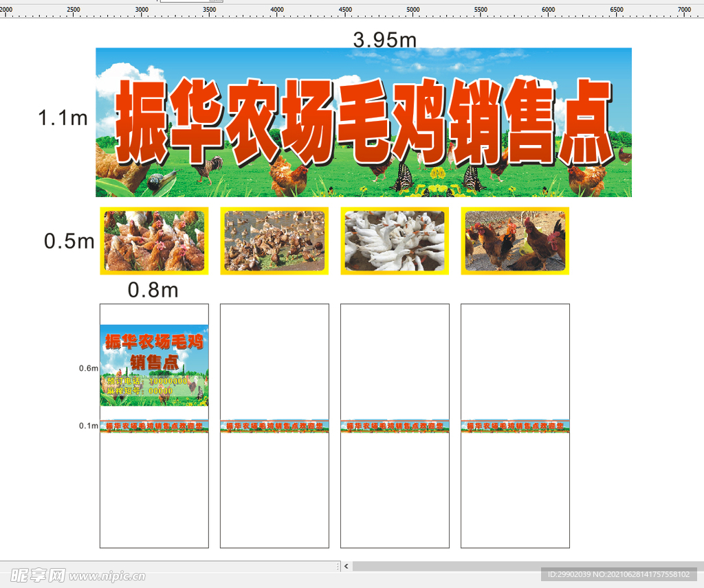This screenshot has width=704, height=588.
Task: Click the 6500 mark on horizontal ruler
Action: 617,10
